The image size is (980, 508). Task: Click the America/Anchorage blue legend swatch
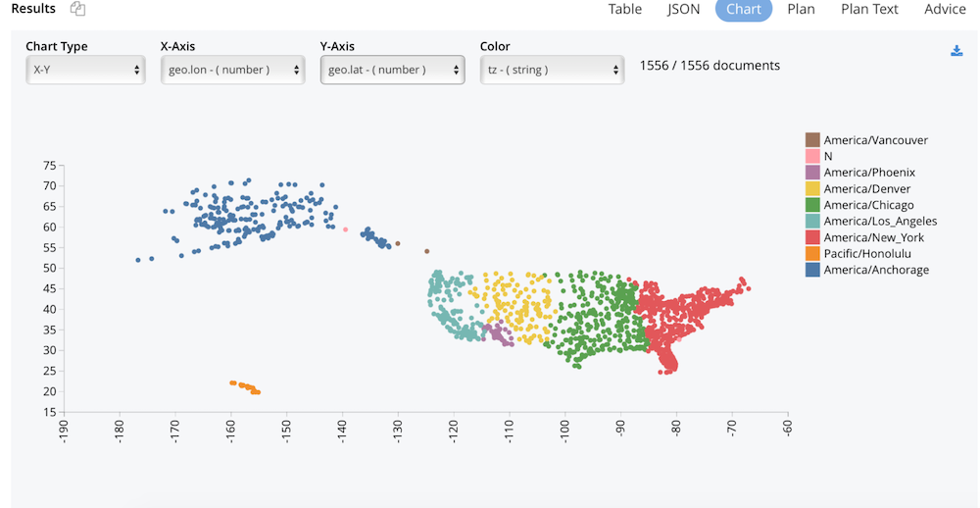pyautogui.click(x=812, y=270)
